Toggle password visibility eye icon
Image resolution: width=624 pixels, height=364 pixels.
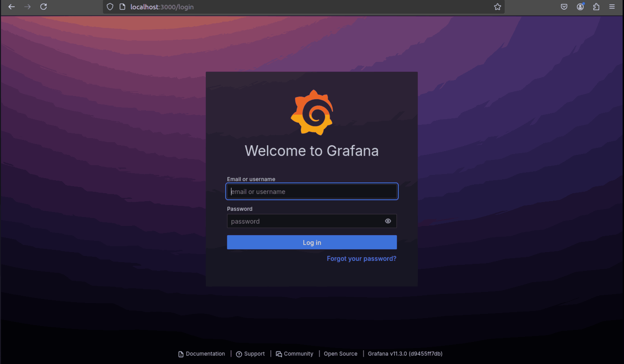pyautogui.click(x=388, y=221)
